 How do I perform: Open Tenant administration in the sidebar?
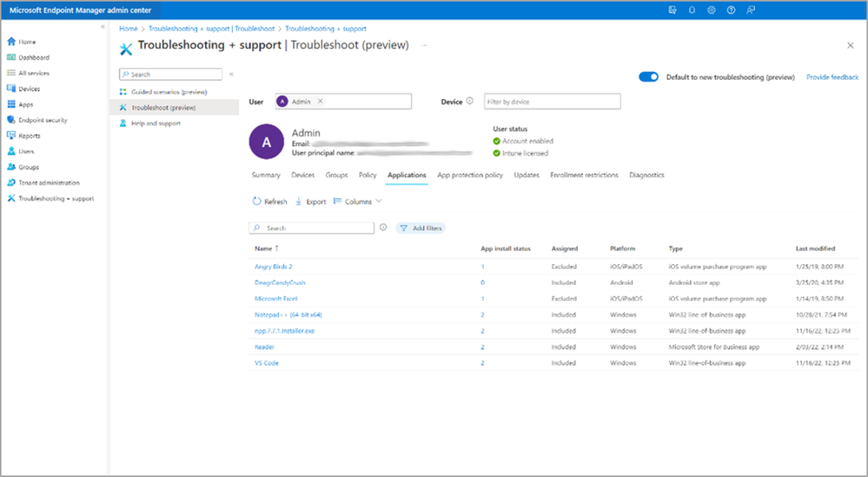point(43,182)
